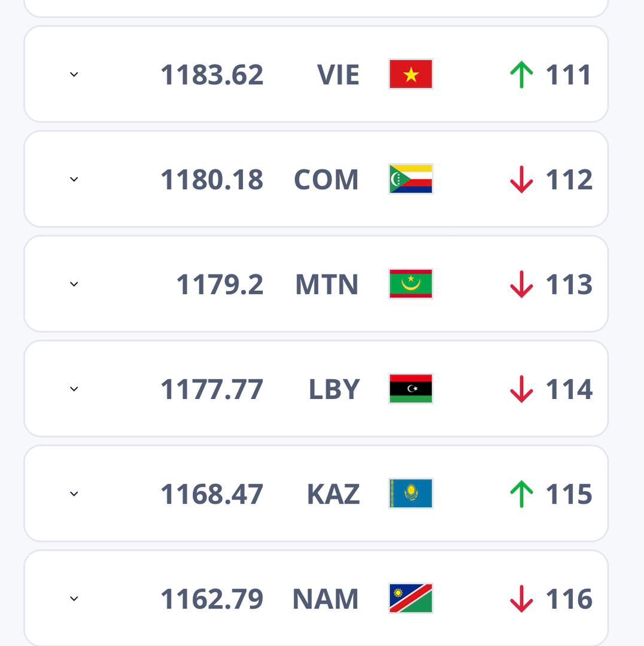Image resolution: width=644 pixels, height=646 pixels.
Task: Click the Comoros flag icon
Action: point(411,179)
